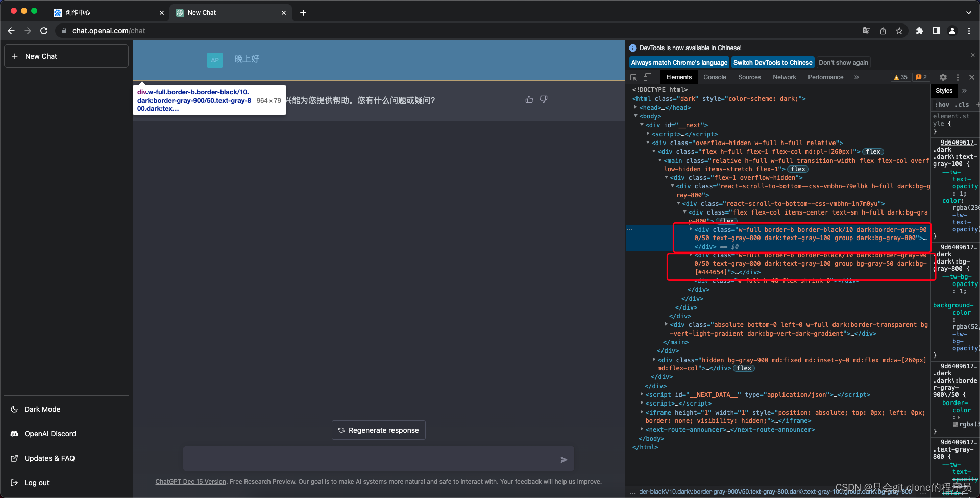Expand the hidden bg-gray-900 div node
Screen dimensions: 980x498
tap(654, 360)
